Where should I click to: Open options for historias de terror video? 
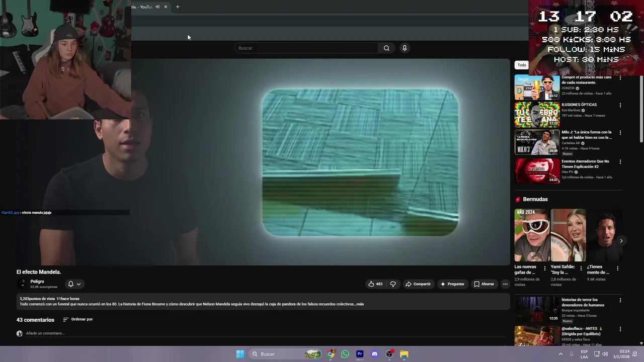tap(620, 300)
